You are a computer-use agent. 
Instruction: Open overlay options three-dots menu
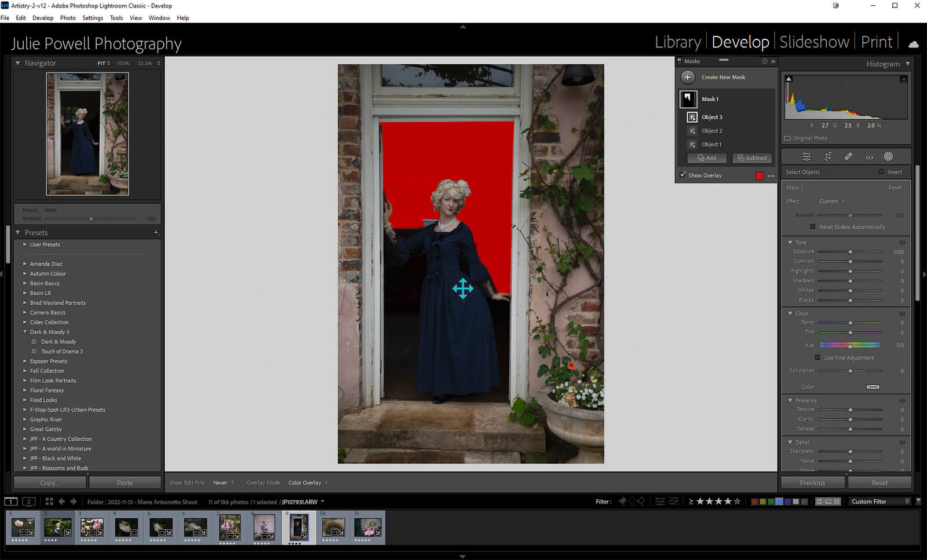(771, 176)
